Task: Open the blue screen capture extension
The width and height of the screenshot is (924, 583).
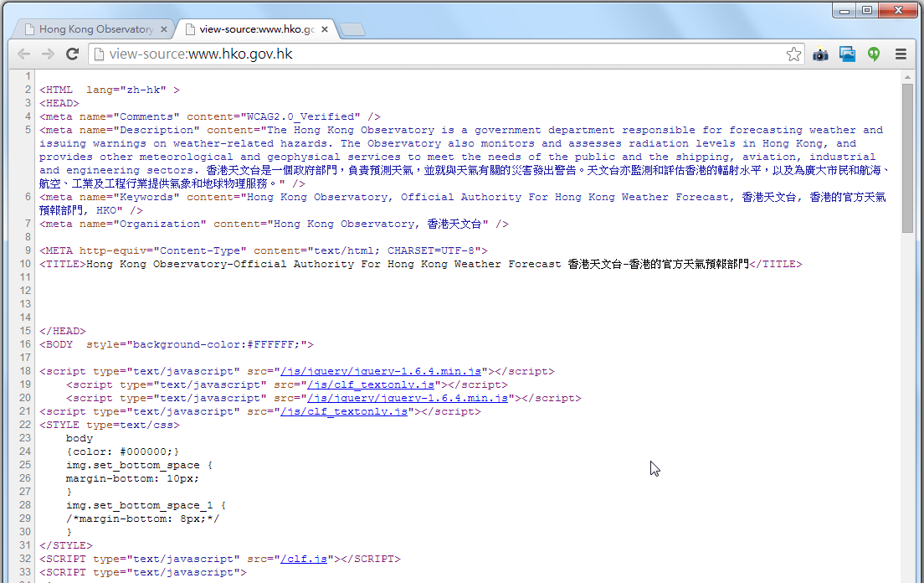Action: coord(847,54)
